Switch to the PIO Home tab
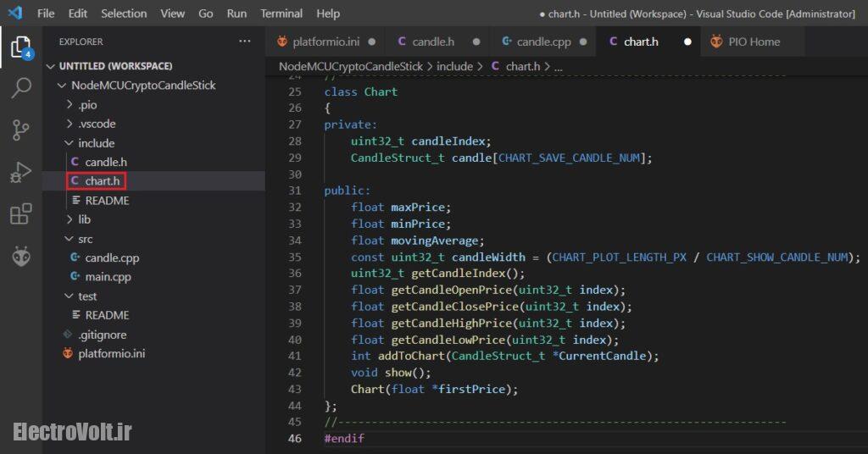This screenshot has height=454, width=868. point(754,42)
